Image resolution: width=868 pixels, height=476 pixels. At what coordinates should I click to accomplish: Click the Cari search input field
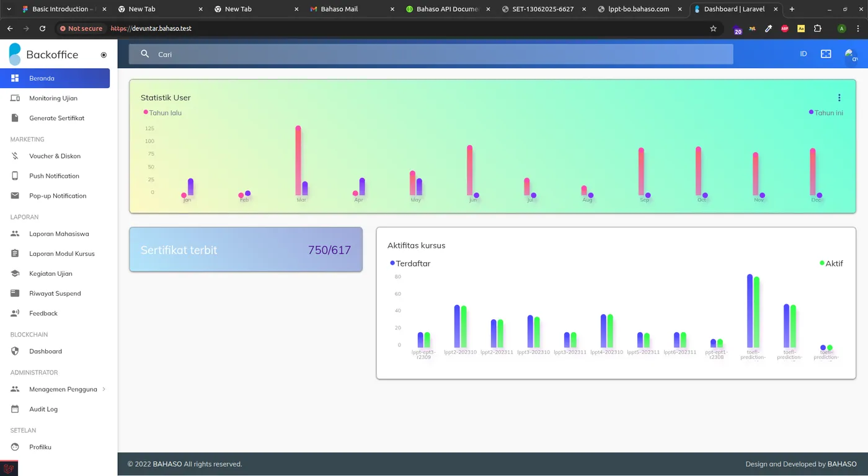click(x=434, y=55)
